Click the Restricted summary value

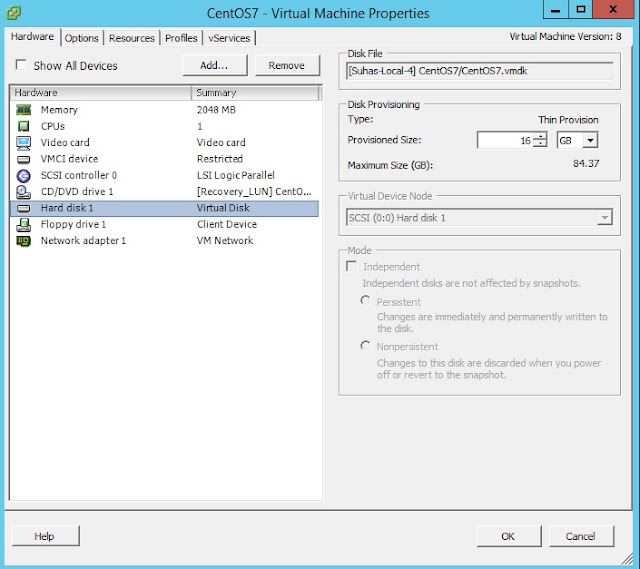pyautogui.click(x=220, y=159)
